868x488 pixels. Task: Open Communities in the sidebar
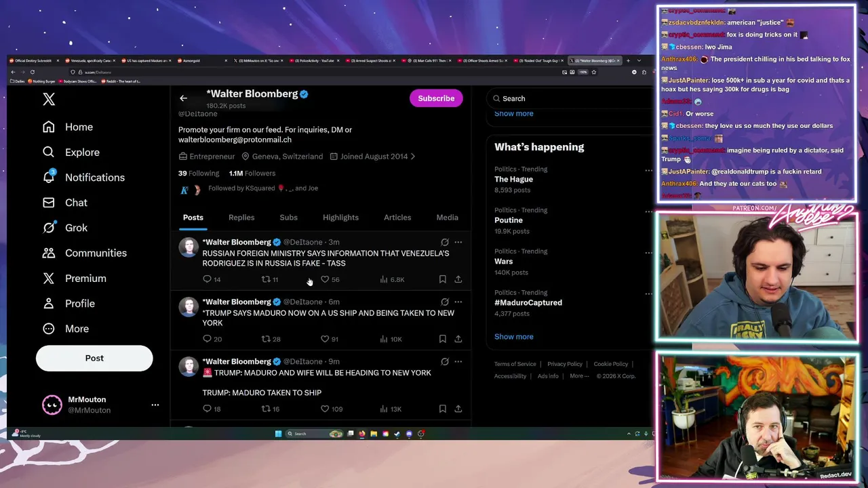click(x=85, y=253)
